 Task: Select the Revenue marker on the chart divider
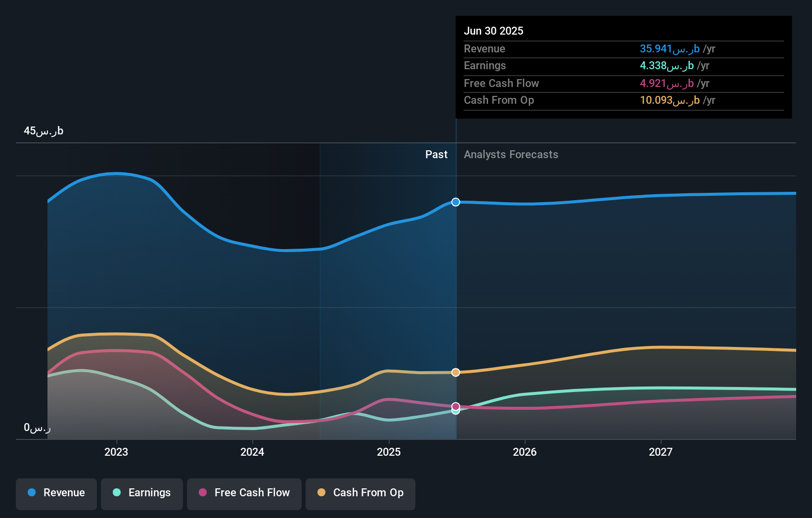point(455,202)
